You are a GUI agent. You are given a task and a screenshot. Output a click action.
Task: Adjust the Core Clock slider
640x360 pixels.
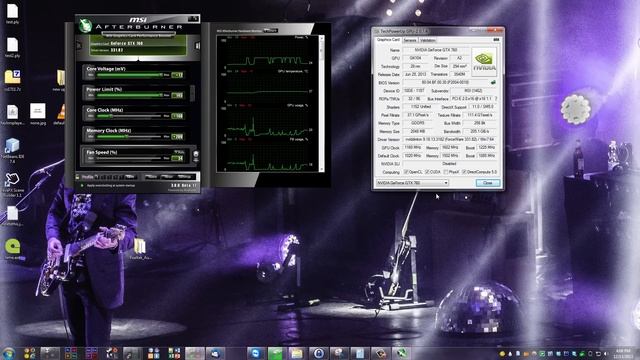(129, 116)
